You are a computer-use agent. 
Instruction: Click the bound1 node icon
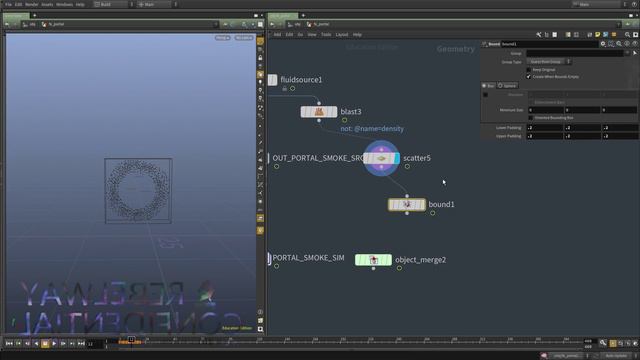click(407, 204)
